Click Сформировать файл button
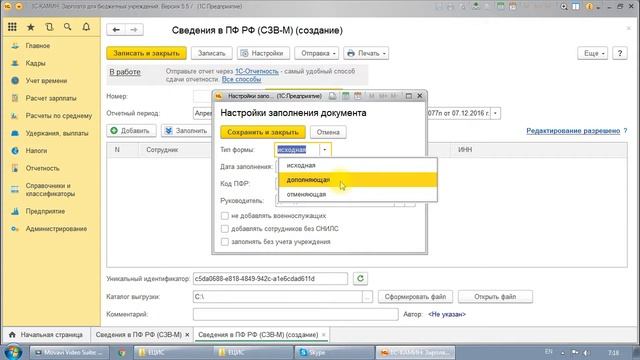The image size is (640, 360). (416, 297)
